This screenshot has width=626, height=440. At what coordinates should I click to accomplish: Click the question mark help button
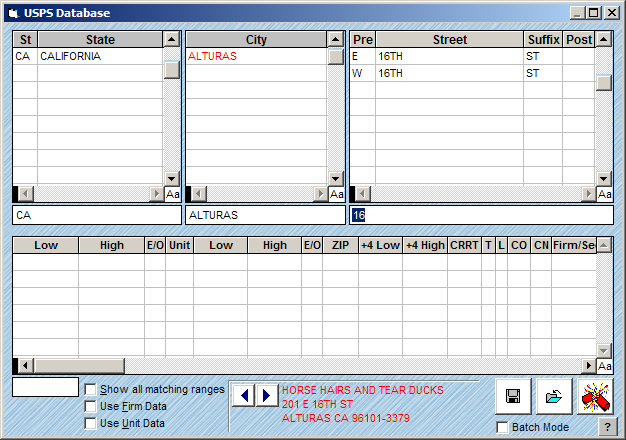click(607, 427)
